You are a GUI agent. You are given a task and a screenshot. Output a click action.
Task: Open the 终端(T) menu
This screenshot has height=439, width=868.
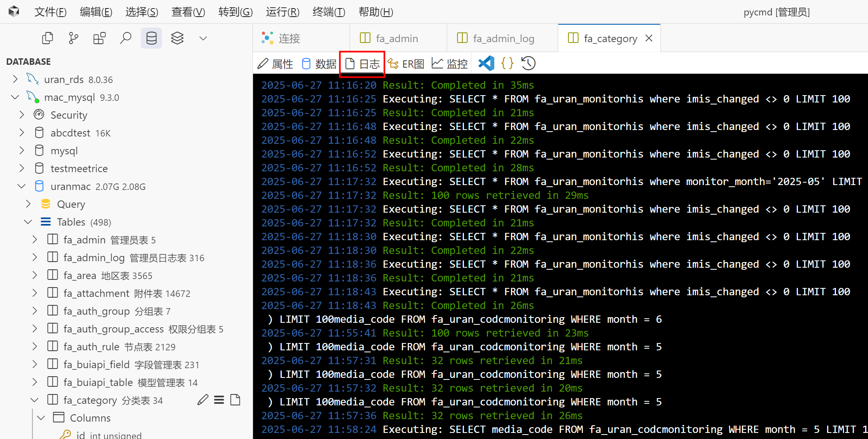[x=329, y=12]
